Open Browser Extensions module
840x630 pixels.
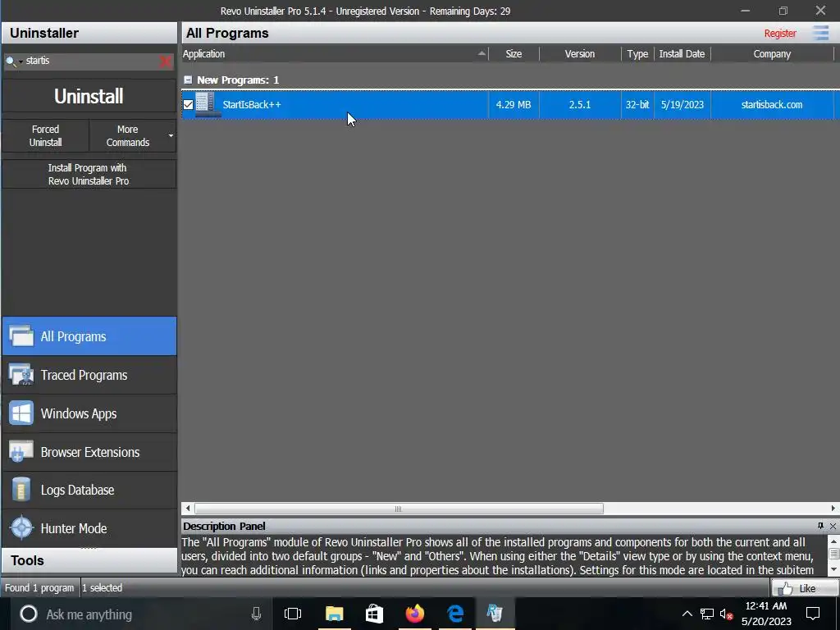(x=89, y=452)
